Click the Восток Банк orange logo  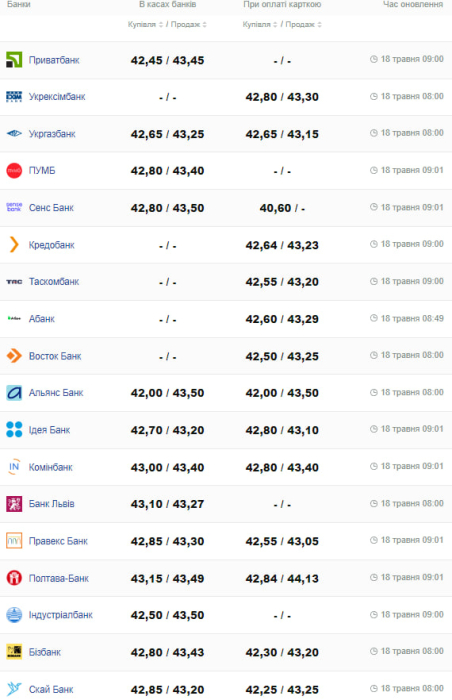click(x=14, y=356)
